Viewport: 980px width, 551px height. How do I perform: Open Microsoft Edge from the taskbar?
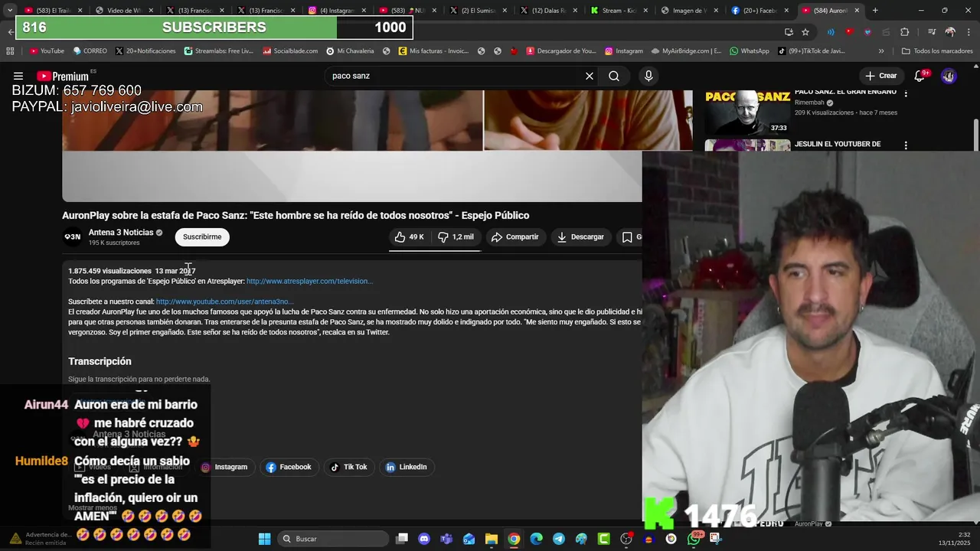tap(536, 539)
